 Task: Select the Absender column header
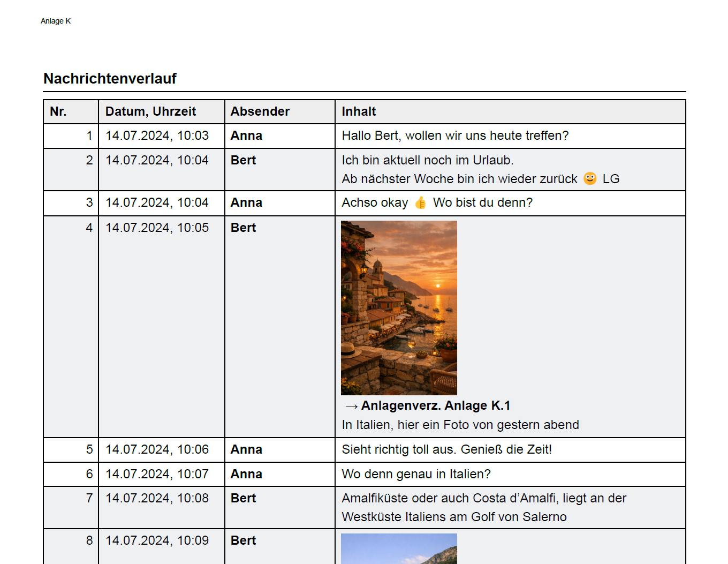260,111
